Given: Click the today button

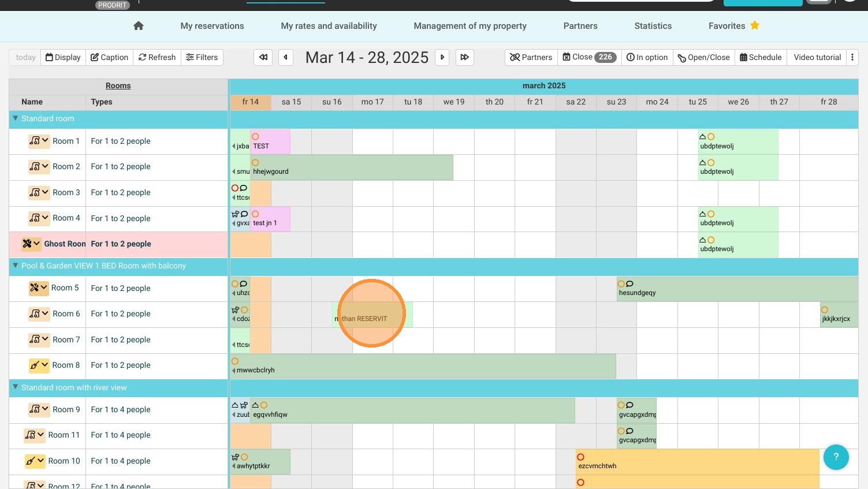Looking at the screenshot, I should [x=25, y=57].
